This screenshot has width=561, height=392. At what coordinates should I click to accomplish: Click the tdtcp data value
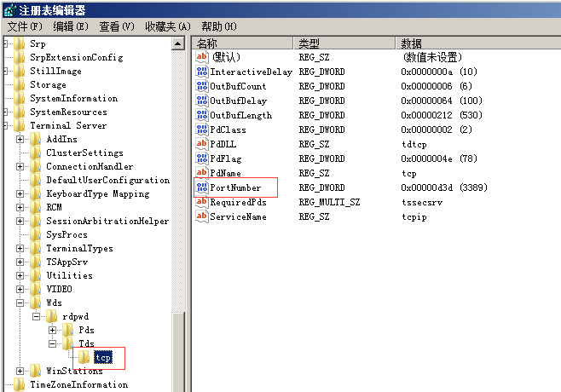pos(414,144)
